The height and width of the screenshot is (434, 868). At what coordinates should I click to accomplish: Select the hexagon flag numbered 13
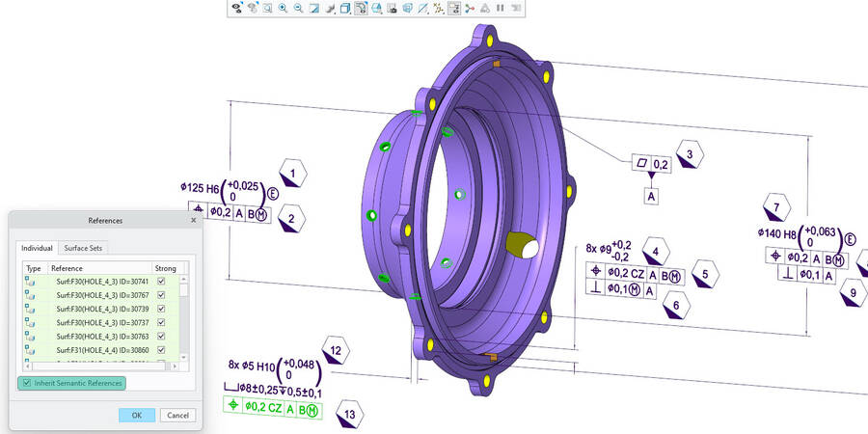[349, 414]
